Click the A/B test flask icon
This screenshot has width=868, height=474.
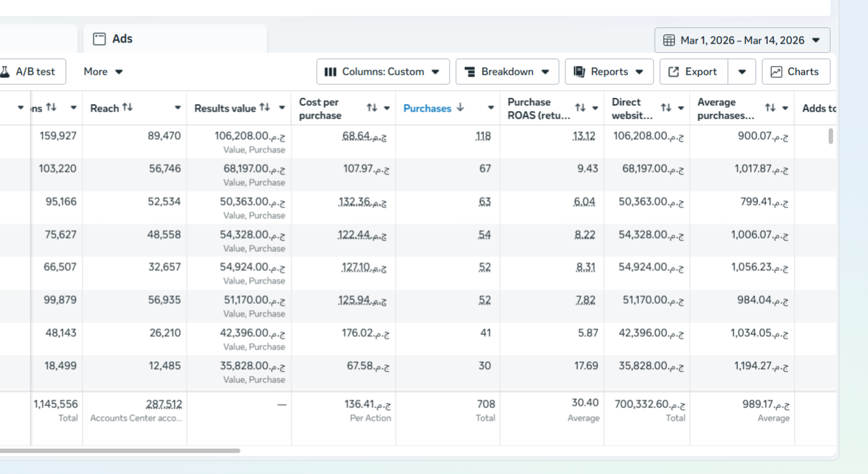coord(5,72)
